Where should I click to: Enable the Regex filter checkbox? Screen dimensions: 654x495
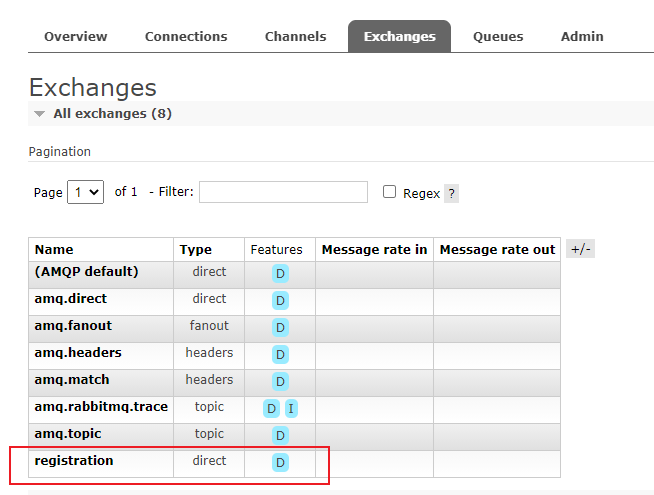pyautogui.click(x=389, y=192)
